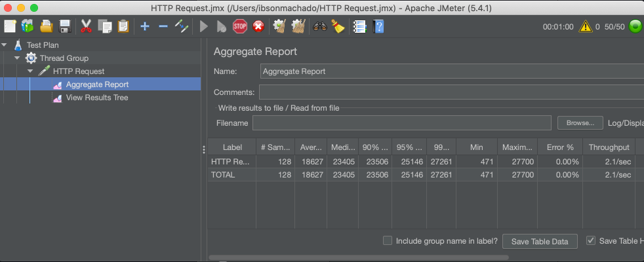The height and width of the screenshot is (262, 644).
Task: Click the 99% Line column header
Action: [441, 147]
